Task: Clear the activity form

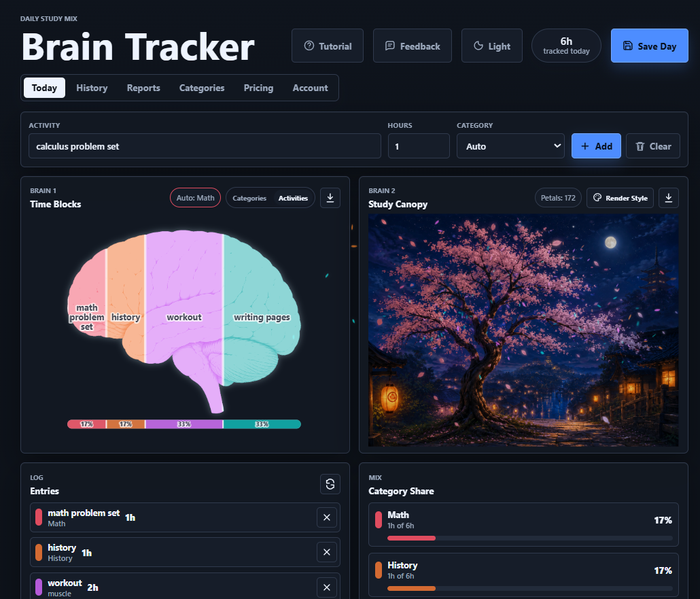Action: click(652, 146)
